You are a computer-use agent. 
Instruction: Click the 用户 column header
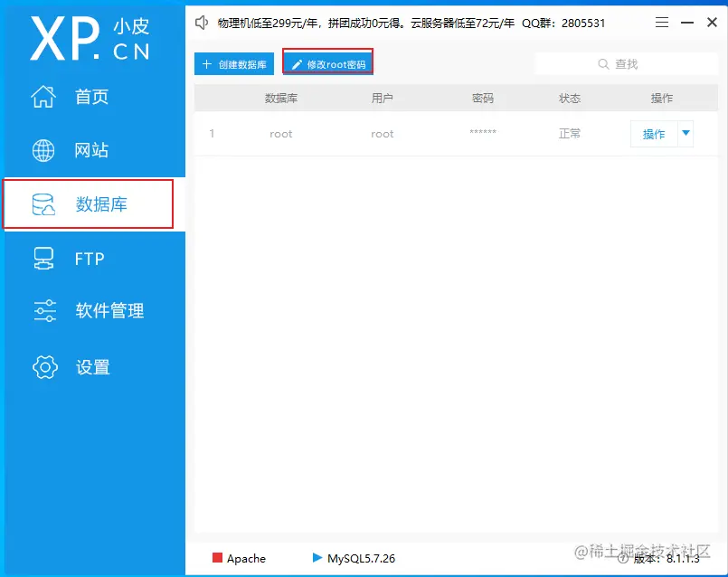pos(383,99)
